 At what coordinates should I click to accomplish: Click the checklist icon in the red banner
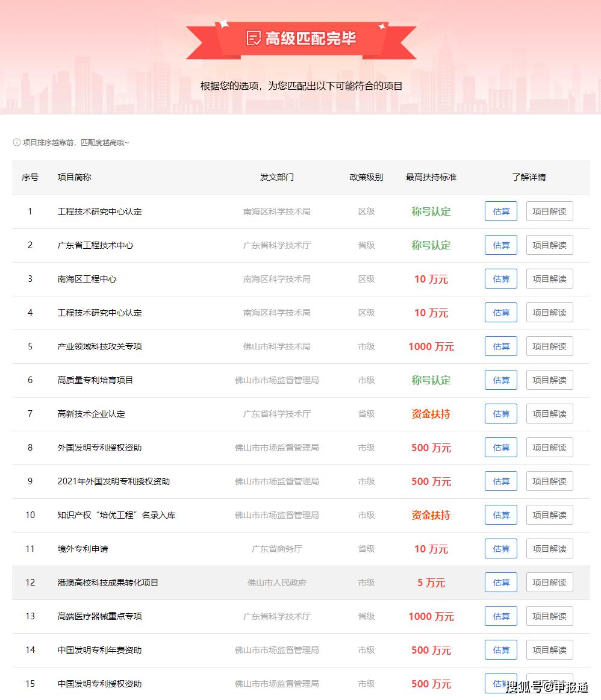(254, 39)
